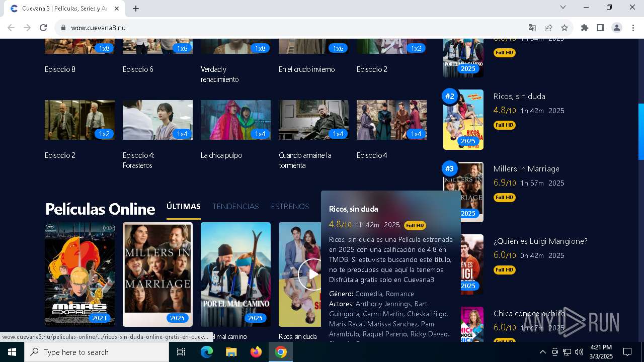This screenshot has height=362, width=644.
Task: Switch to ÚLTIMAS tab
Action: coord(184,207)
